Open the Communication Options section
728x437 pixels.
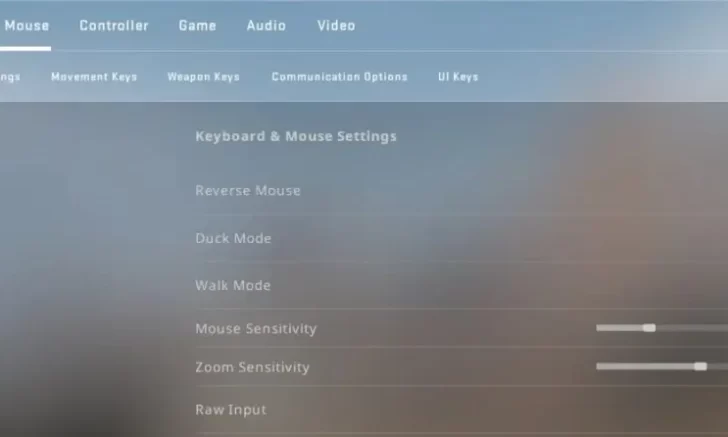[x=339, y=77]
